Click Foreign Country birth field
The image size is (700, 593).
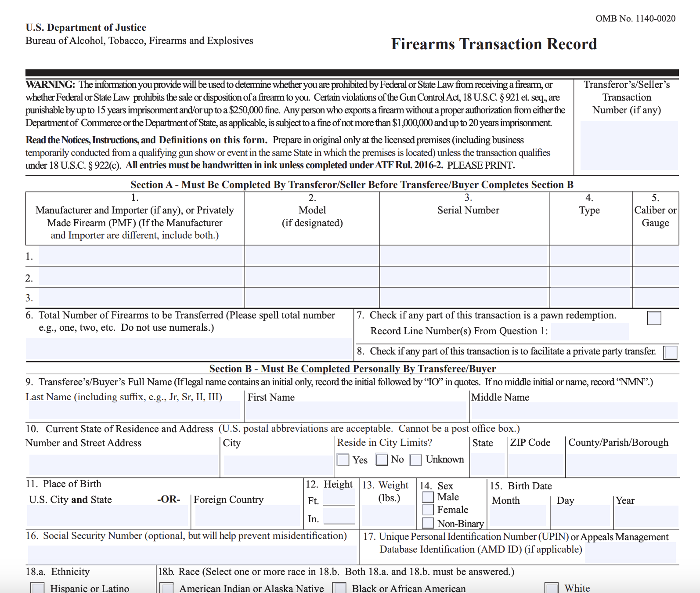pos(248,516)
